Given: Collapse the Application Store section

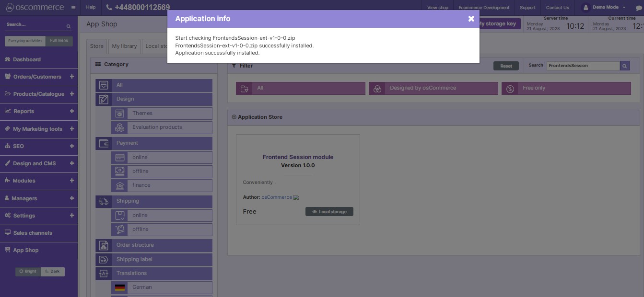Looking at the screenshot, I should pyautogui.click(x=234, y=117).
